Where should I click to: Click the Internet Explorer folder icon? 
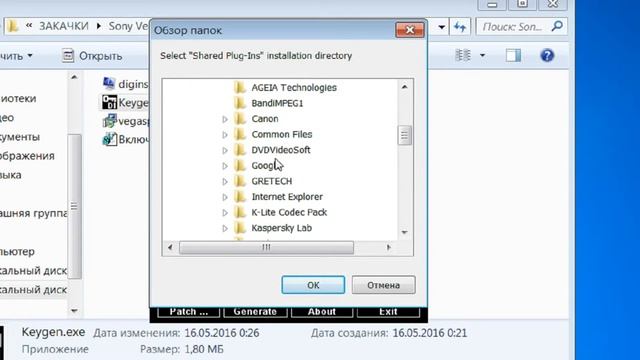[240, 197]
